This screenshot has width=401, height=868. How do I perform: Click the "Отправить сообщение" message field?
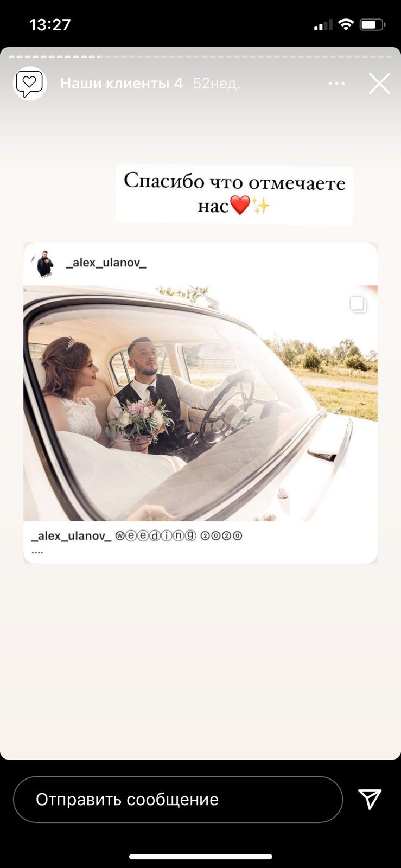[x=178, y=799]
